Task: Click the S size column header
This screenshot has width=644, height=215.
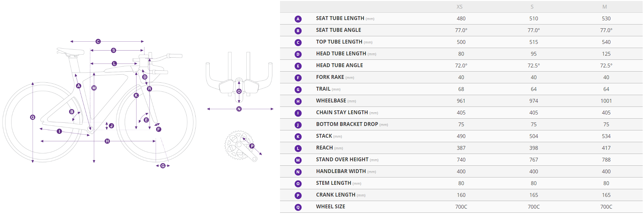Action: point(532,7)
